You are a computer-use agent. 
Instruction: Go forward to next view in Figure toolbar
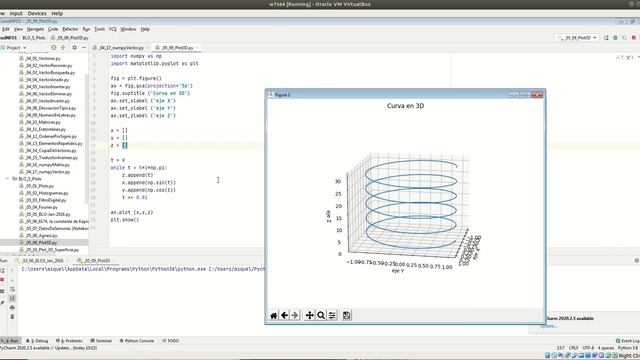point(295,315)
